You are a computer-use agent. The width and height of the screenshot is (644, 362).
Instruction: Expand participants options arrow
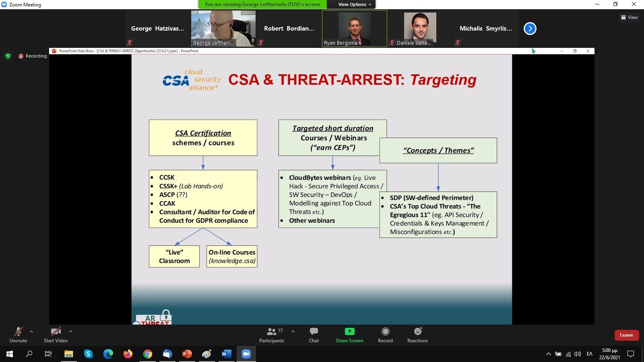(x=293, y=331)
